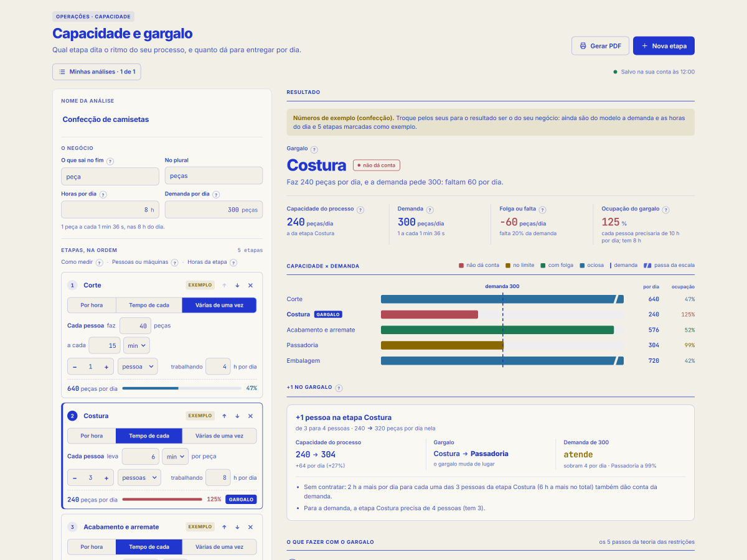The height and width of the screenshot is (560, 747).
Task: Open help icon next to +1 no gargalo
Action: pos(339,388)
